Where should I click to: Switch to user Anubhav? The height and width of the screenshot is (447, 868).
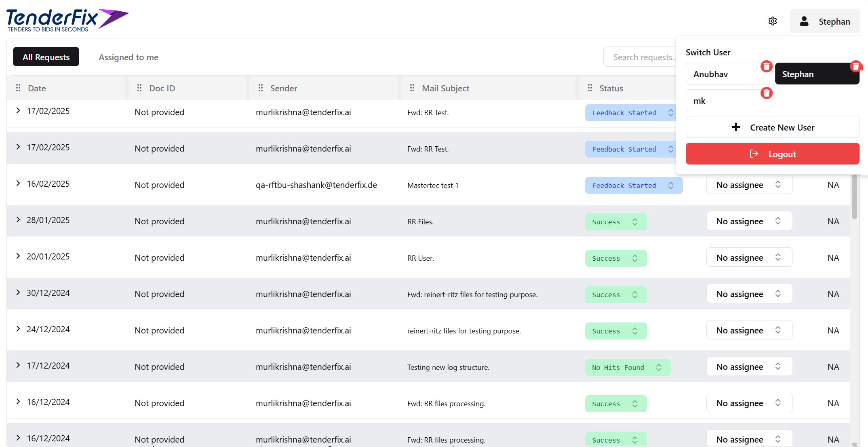coord(728,74)
